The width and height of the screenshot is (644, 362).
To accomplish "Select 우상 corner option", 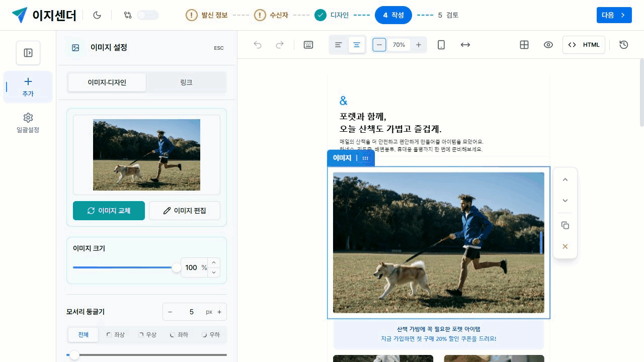I will coord(147,335).
